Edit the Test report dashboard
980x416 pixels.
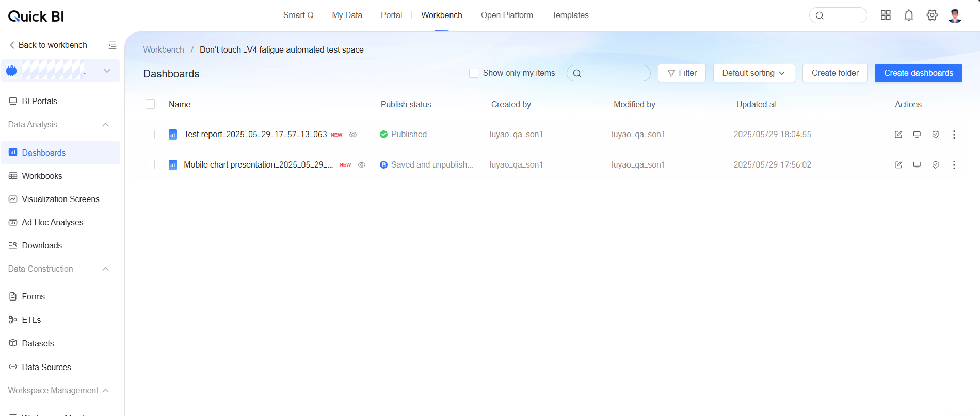898,135
